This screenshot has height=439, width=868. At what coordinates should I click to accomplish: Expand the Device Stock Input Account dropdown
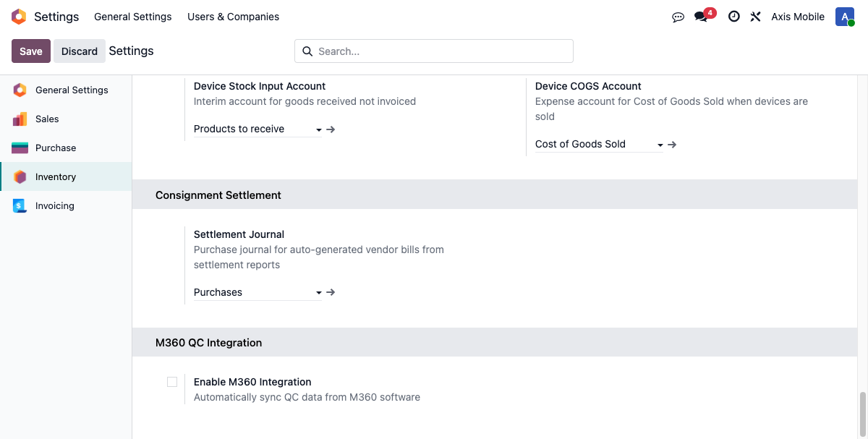319,130
